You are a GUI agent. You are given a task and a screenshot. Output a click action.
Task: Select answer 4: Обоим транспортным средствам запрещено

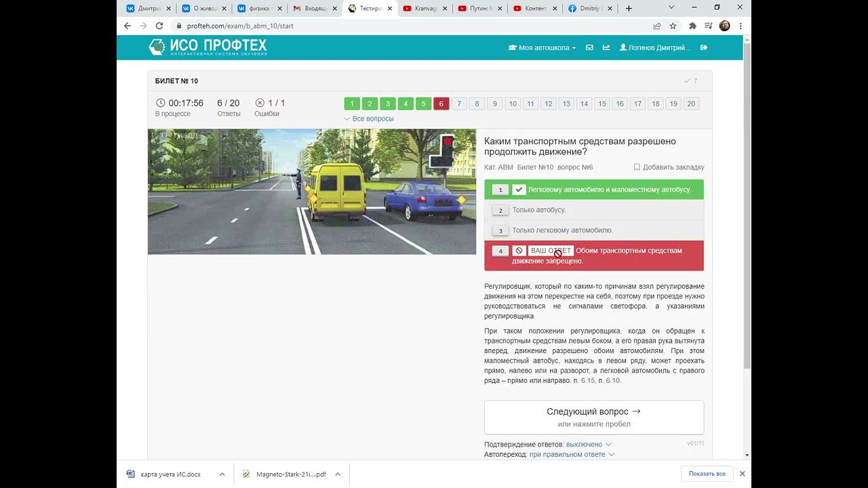594,256
